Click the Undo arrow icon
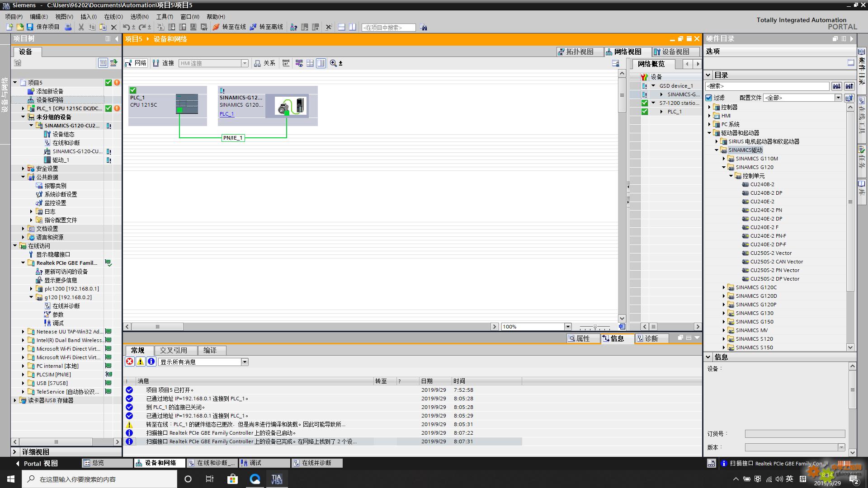Viewport: 868px width, 488px height. [126, 27]
